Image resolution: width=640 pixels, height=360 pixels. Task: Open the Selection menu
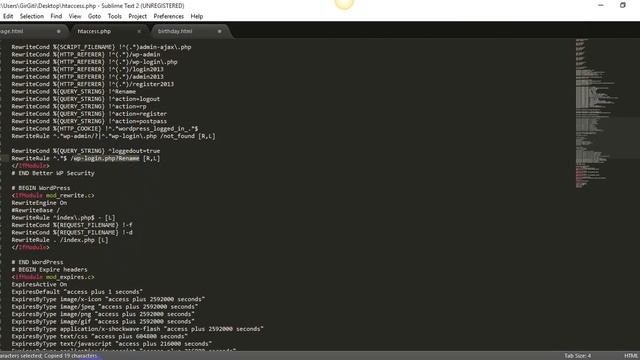32,16
